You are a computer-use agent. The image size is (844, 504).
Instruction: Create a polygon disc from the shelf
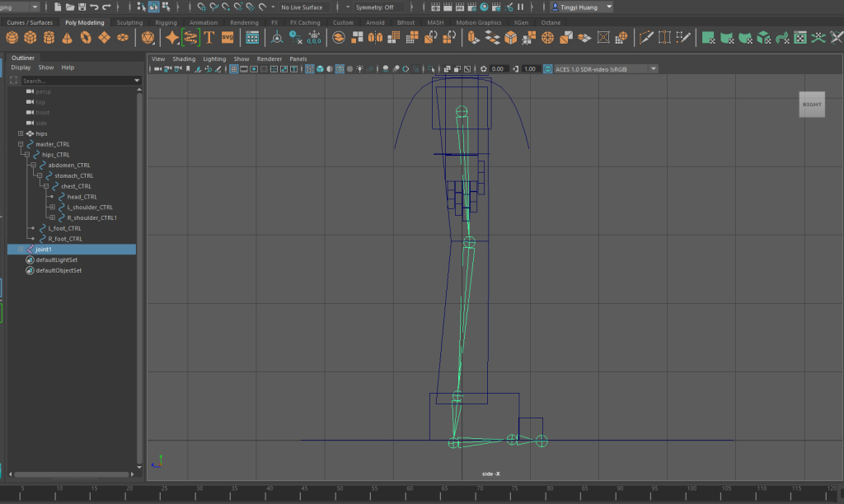123,38
